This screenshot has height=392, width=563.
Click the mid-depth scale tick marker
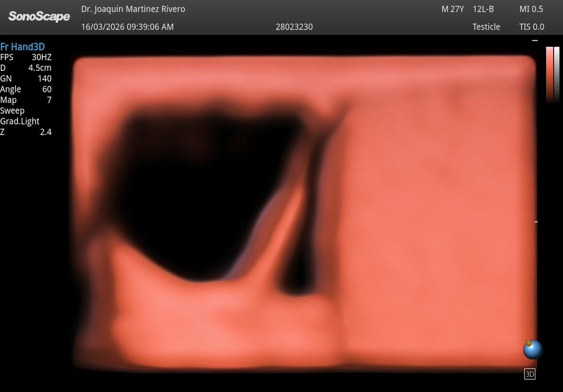click(x=536, y=222)
